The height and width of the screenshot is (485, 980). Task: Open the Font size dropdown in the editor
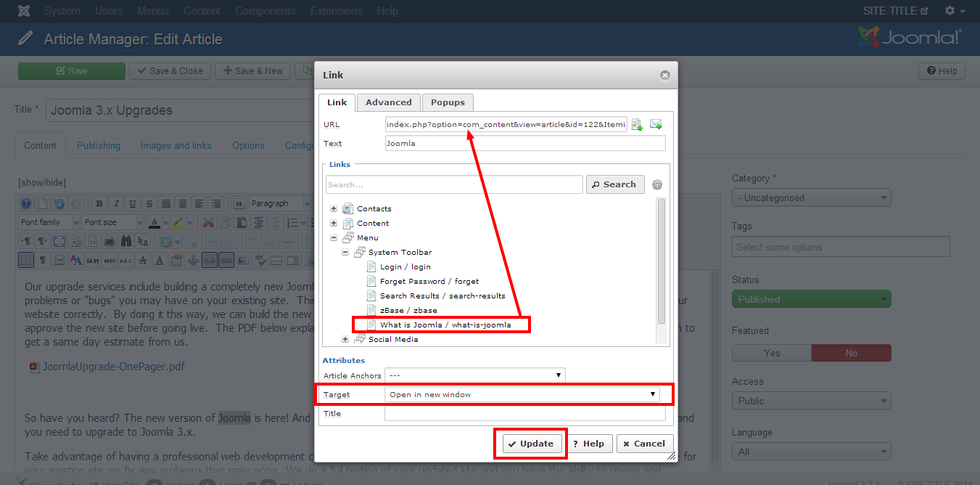[113, 222]
